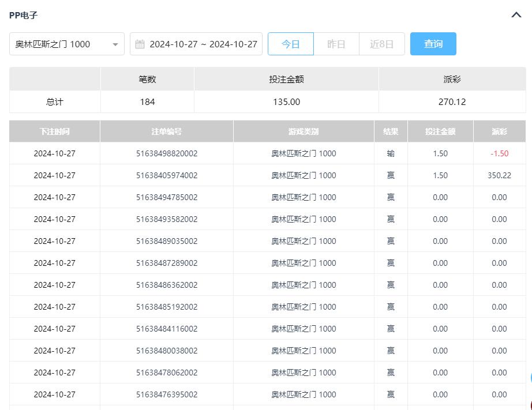Viewport: 532px width, 410px height.
Task: Click the 结果 column header
Action: (391, 131)
